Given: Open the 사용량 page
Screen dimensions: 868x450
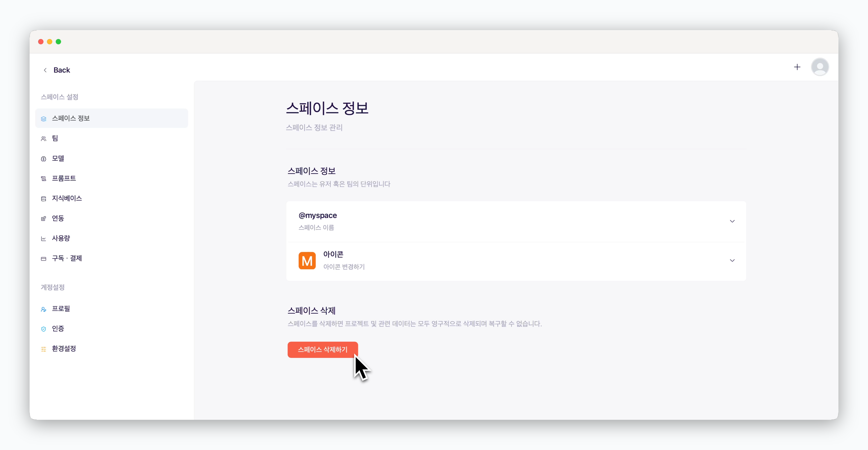Looking at the screenshot, I should click(x=112, y=238).
